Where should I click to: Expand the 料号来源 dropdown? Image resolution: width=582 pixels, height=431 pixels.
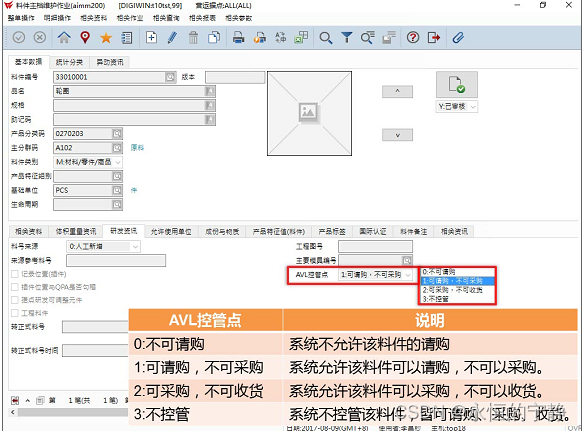point(135,246)
